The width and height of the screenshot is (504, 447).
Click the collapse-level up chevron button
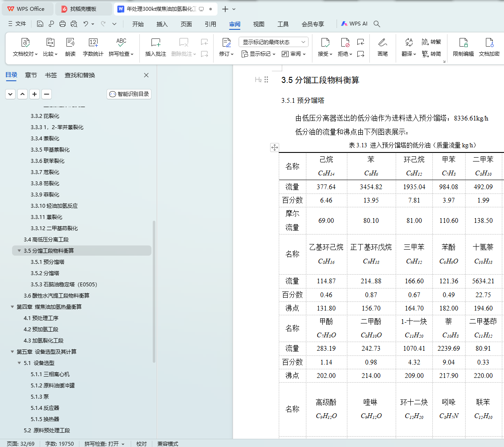[22, 94]
